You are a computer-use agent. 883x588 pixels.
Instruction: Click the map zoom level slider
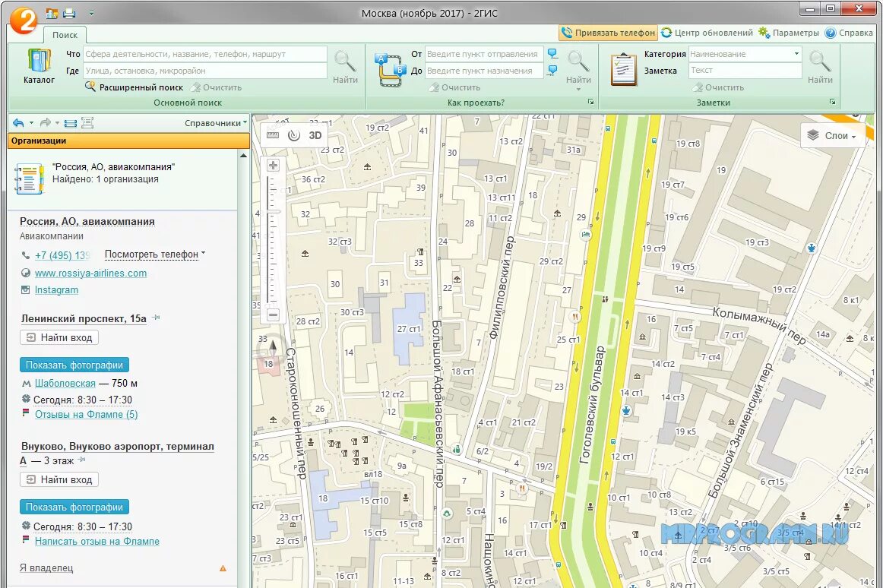click(273, 212)
